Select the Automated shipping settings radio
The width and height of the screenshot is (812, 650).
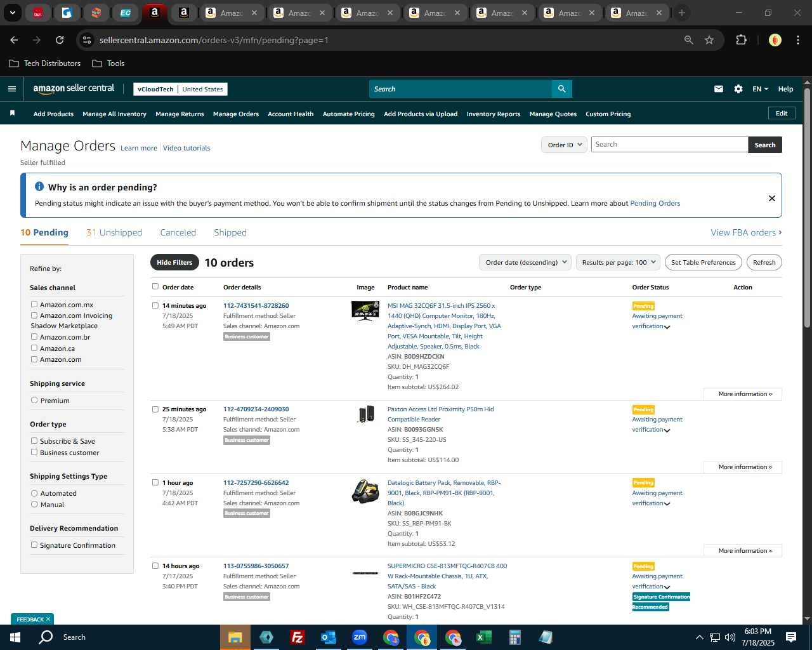pyautogui.click(x=34, y=493)
